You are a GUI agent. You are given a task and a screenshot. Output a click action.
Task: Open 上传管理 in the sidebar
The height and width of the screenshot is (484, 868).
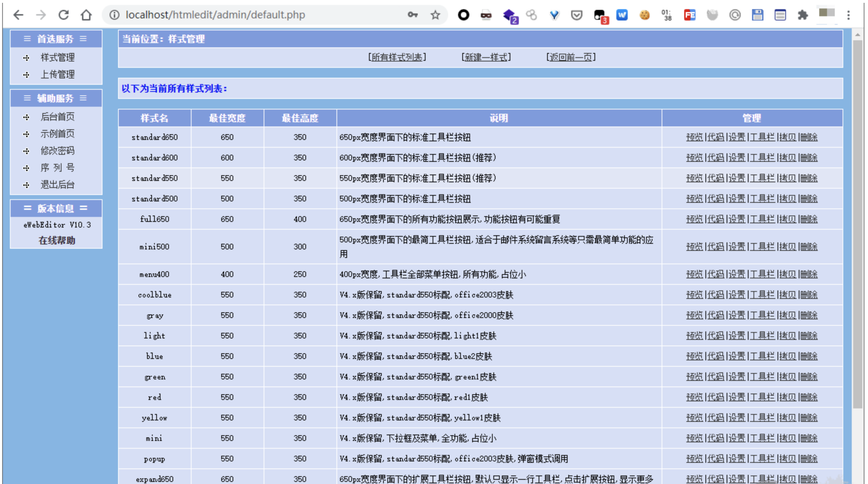57,74
